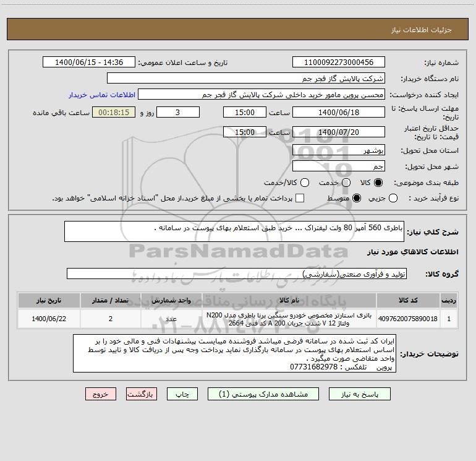Click the بازگشت back button

(x=142, y=394)
